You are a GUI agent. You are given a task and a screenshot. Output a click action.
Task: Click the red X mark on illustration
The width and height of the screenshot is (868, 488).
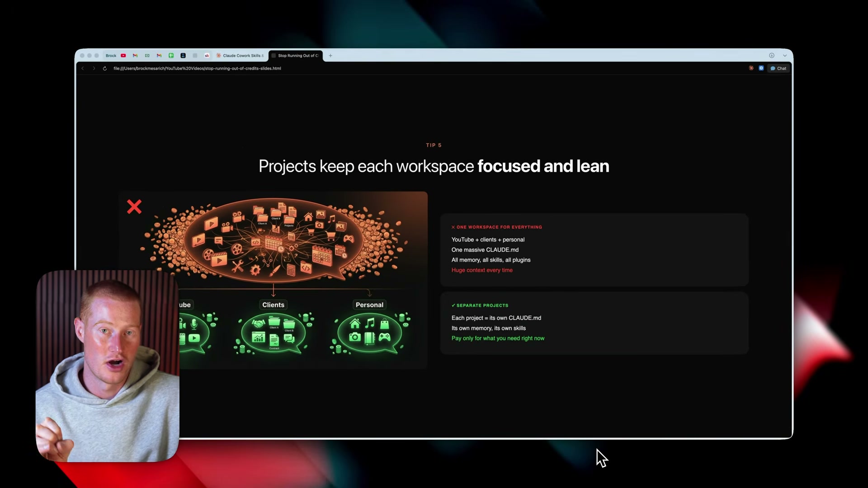(134, 206)
